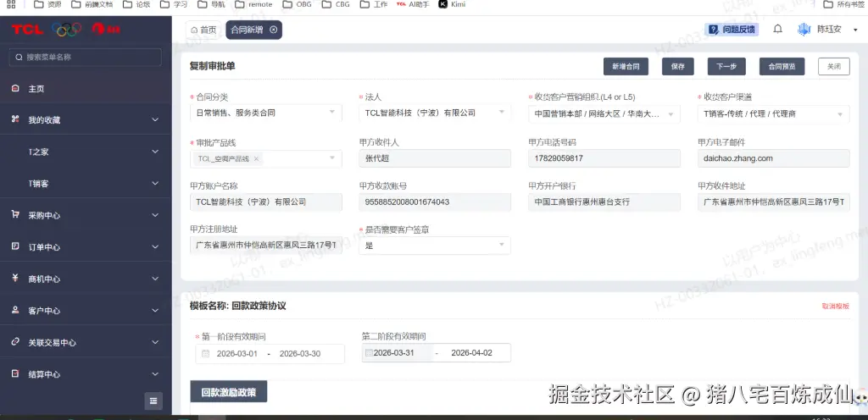Screen dimensions: 868x420
Task: Click the 回款激励政策 button
Action: (x=229, y=391)
